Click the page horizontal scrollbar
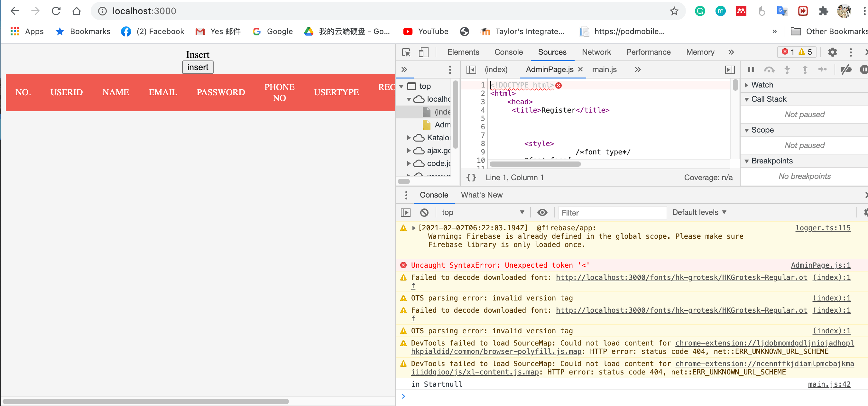 (x=145, y=401)
